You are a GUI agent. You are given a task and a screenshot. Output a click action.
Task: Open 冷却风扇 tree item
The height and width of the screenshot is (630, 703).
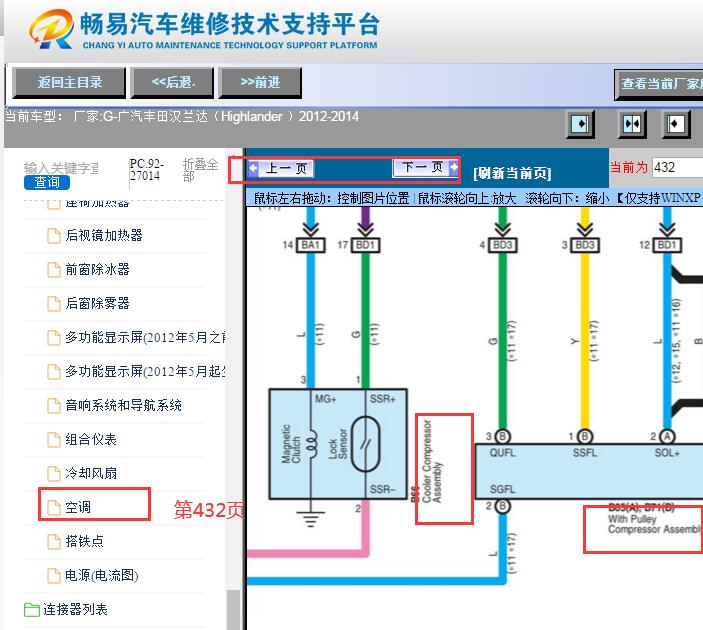click(91, 473)
